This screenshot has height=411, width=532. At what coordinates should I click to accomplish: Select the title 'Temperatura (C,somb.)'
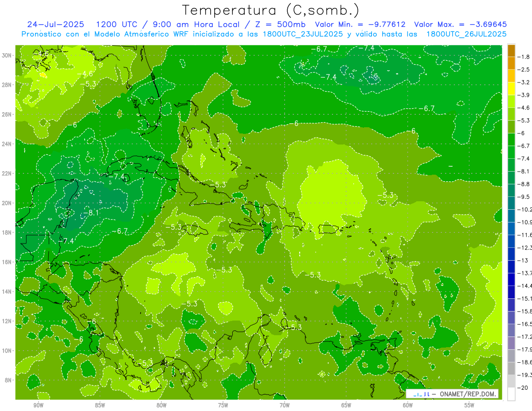[x=271, y=10]
